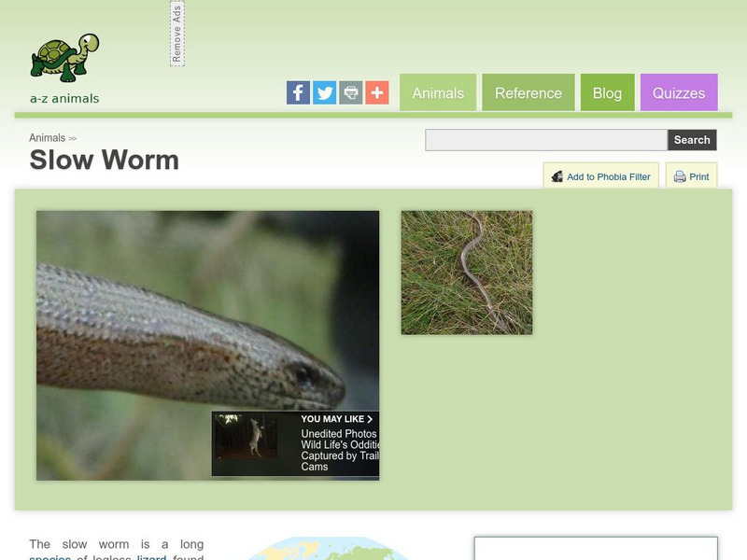Screen dimensions: 747x560
Task: Open the Blog menu tab
Action: click(x=608, y=92)
